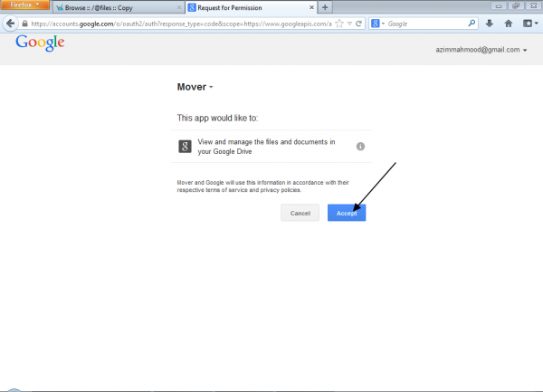The image size is (543, 392).
Task: Click the accounts.google.com address bar
Action: pos(181,24)
